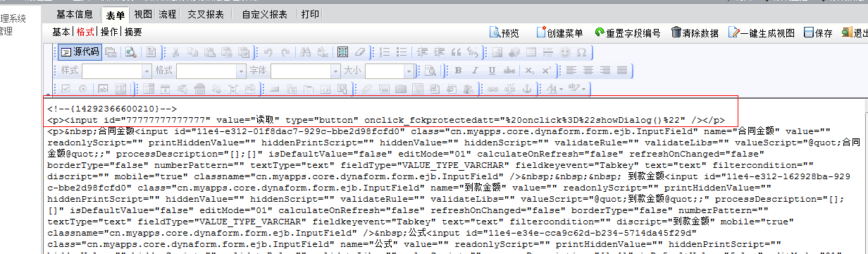Click the Cut scissors icon
Screen dimensions: 868x254
click(175, 52)
